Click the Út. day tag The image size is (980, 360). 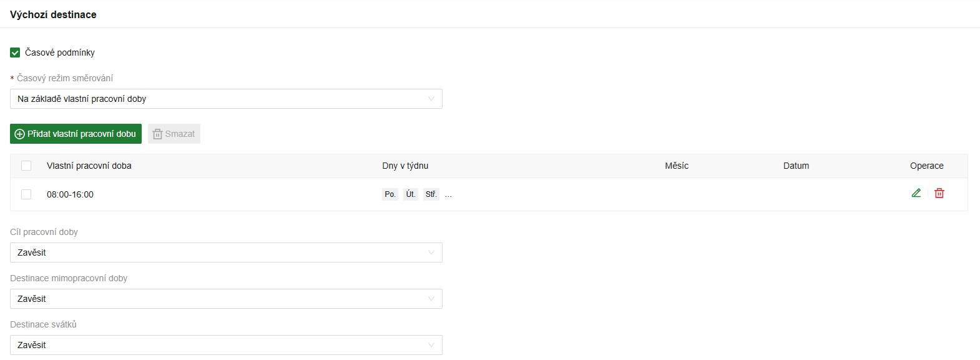coord(411,194)
